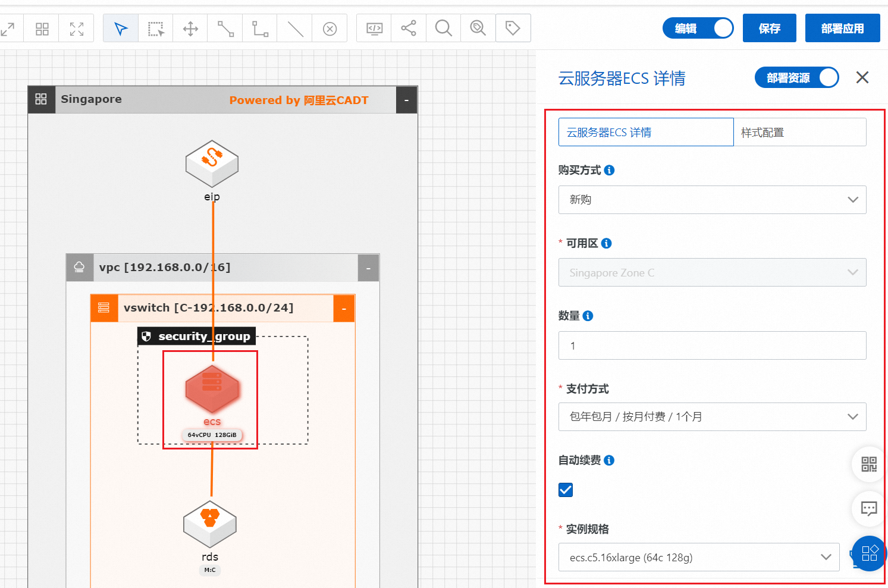Close the ECS details panel
This screenshot has height=588, width=888.
point(862,77)
